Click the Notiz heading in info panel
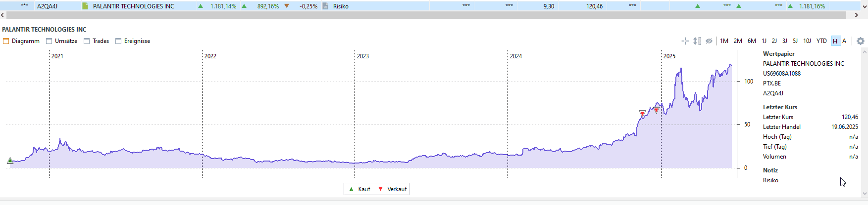 point(770,170)
